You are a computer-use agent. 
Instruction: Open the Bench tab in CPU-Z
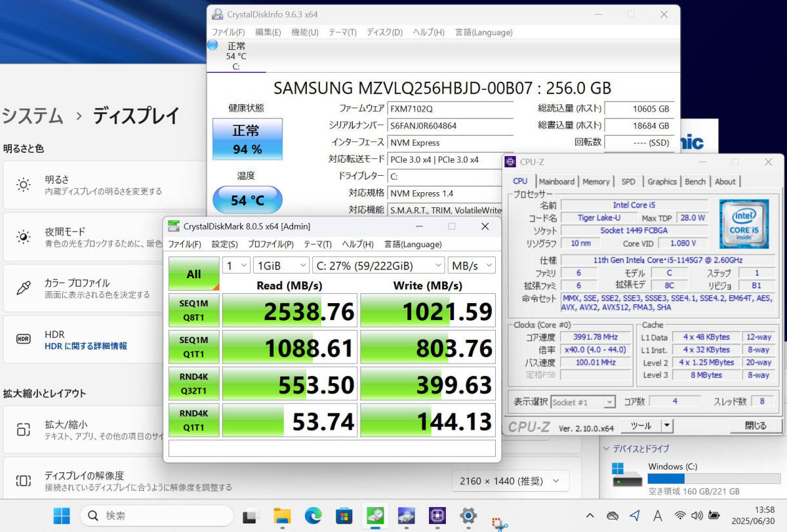695,182
